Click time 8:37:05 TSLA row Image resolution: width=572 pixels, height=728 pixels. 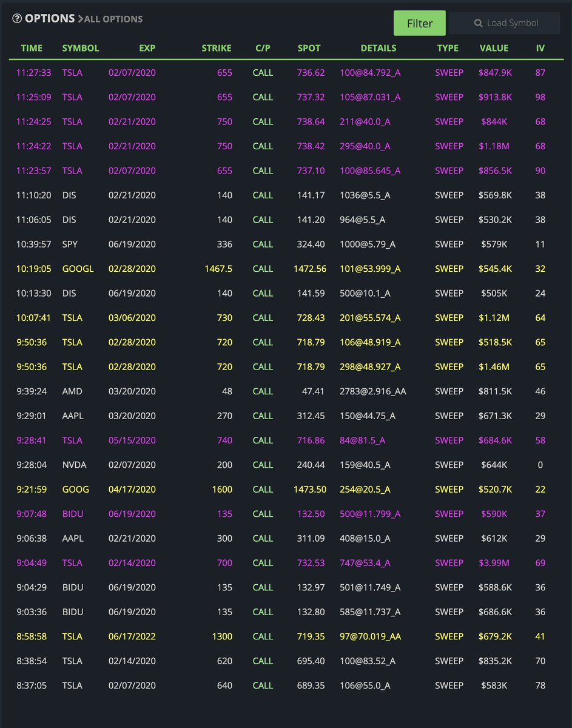(32, 686)
